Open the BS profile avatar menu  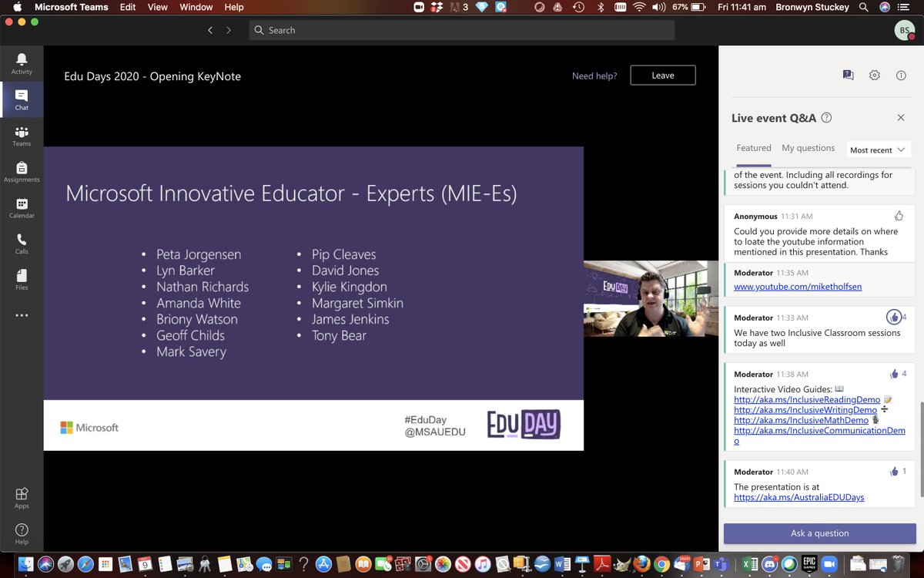905,30
